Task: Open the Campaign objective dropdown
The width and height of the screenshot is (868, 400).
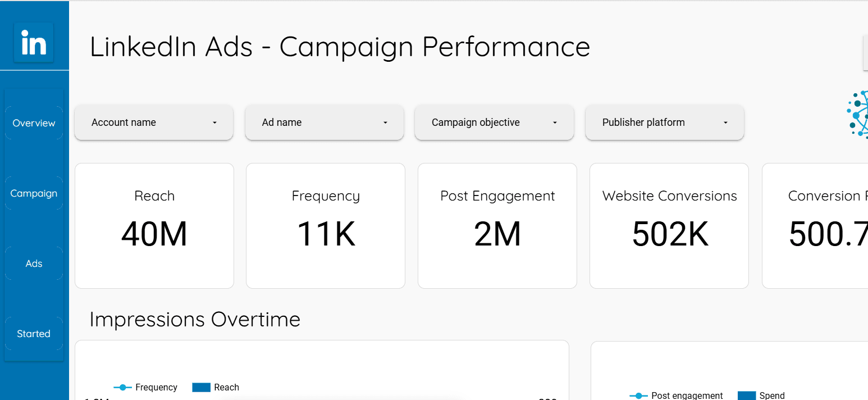Action: click(494, 122)
